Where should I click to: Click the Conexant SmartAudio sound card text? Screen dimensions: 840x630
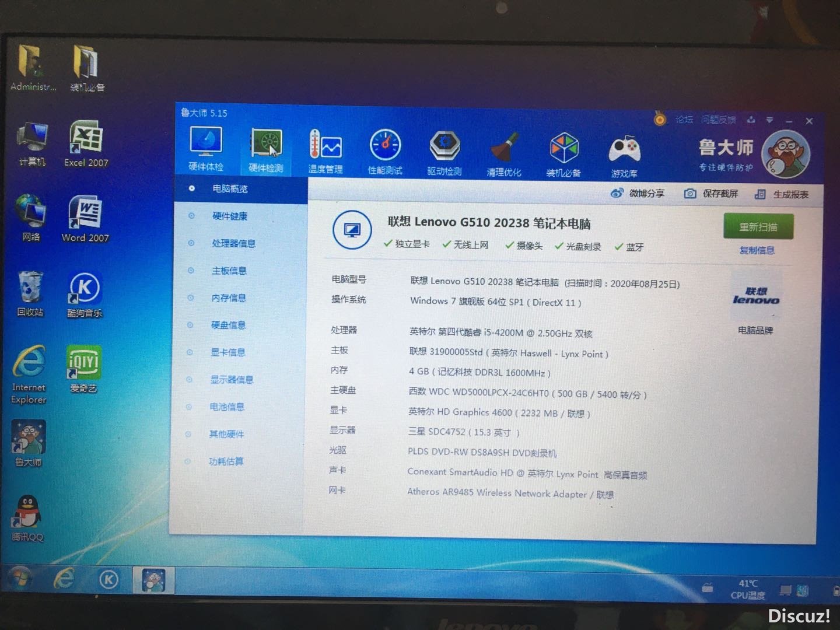click(x=527, y=474)
